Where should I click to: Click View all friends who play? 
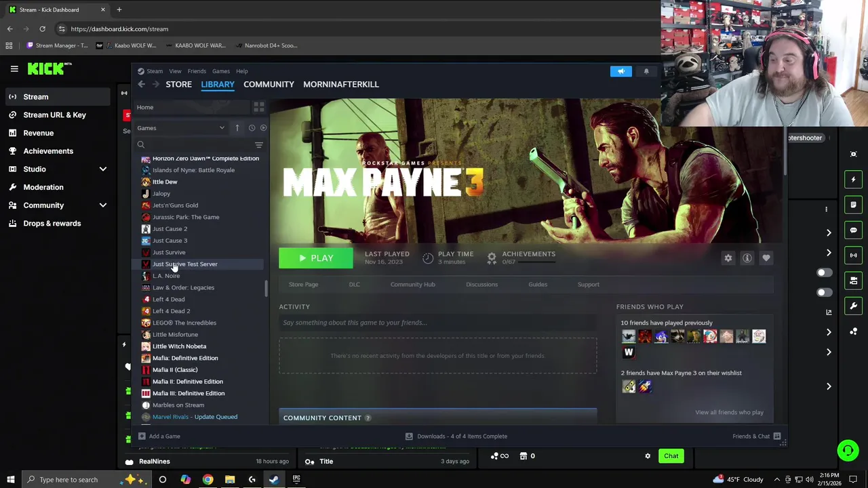[729, 412]
